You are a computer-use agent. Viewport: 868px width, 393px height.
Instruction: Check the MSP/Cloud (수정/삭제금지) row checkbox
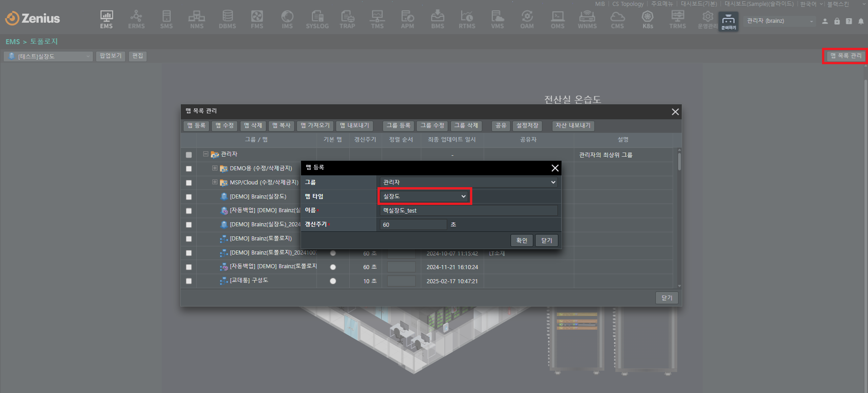tap(189, 183)
